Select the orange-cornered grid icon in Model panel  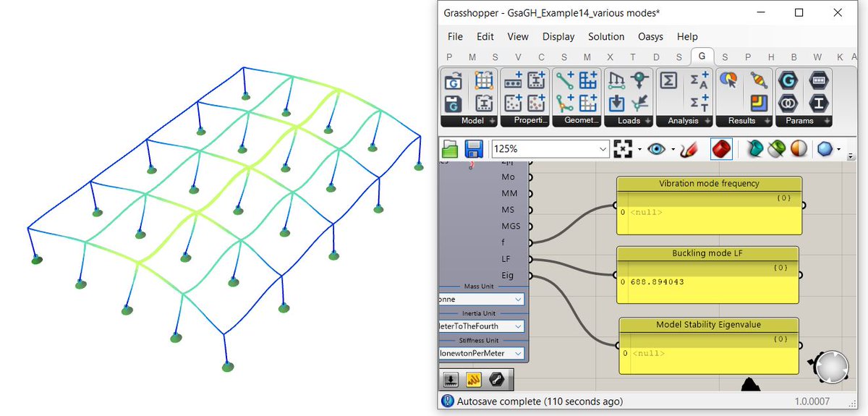(x=484, y=80)
